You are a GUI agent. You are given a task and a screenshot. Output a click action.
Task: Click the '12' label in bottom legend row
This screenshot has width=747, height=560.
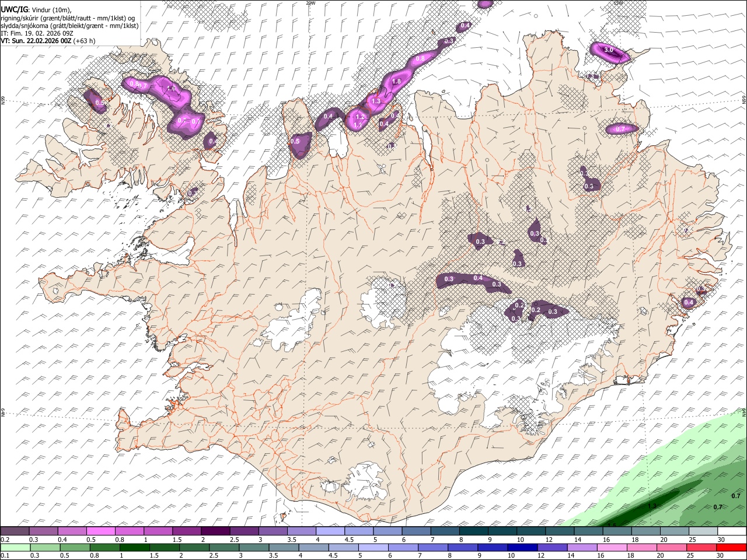(x=542, y=556)
